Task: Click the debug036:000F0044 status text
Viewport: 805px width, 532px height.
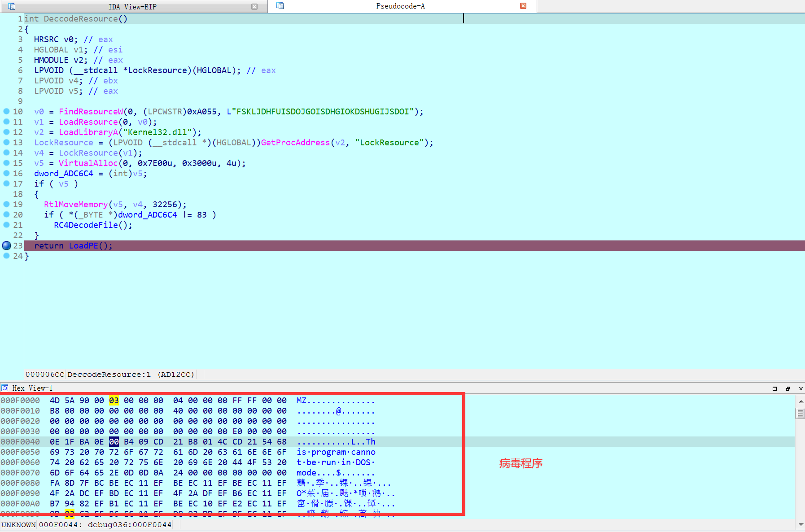Action: [x=130, y=525]
